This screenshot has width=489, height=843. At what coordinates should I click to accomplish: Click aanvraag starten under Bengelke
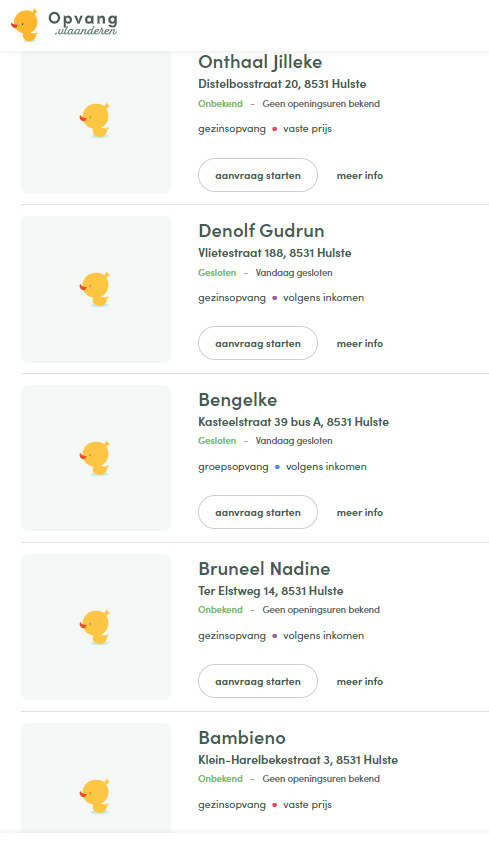coord(258,512)
